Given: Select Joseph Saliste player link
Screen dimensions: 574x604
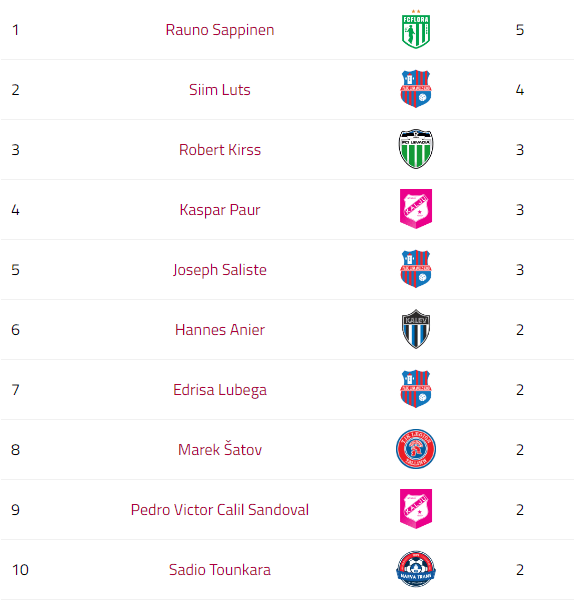Looking at the screenshot, I should [220, 270].
